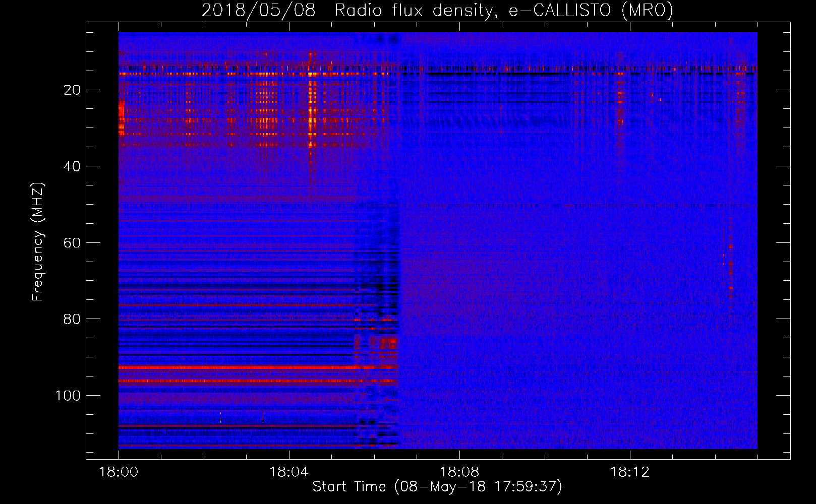Click the 18:00 time tick label

(119, 472)
